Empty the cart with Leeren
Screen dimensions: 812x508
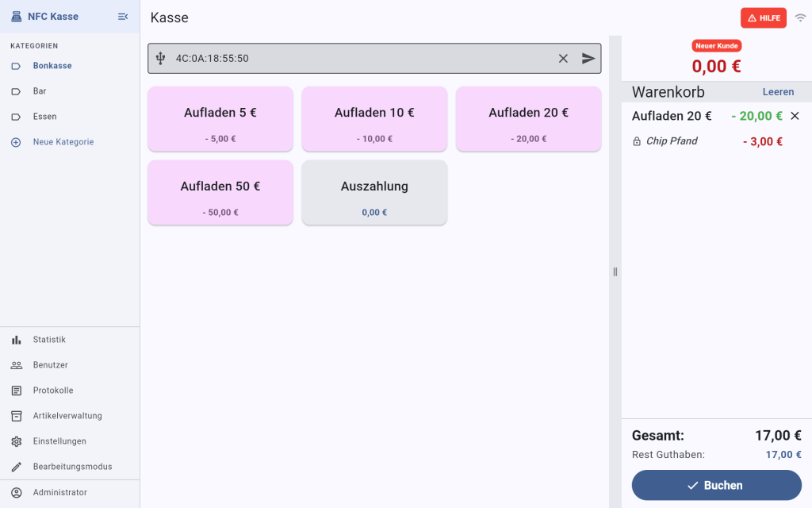[778, 92]
